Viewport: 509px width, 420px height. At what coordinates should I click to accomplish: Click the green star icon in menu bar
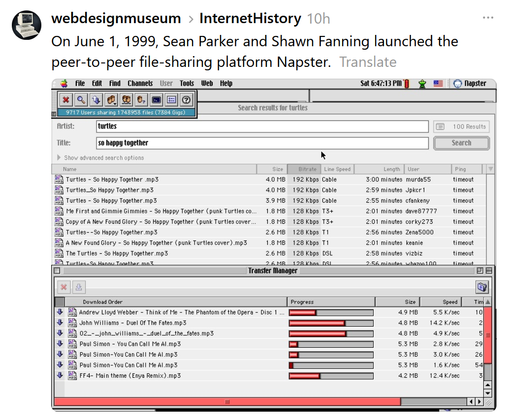(422, 84)
